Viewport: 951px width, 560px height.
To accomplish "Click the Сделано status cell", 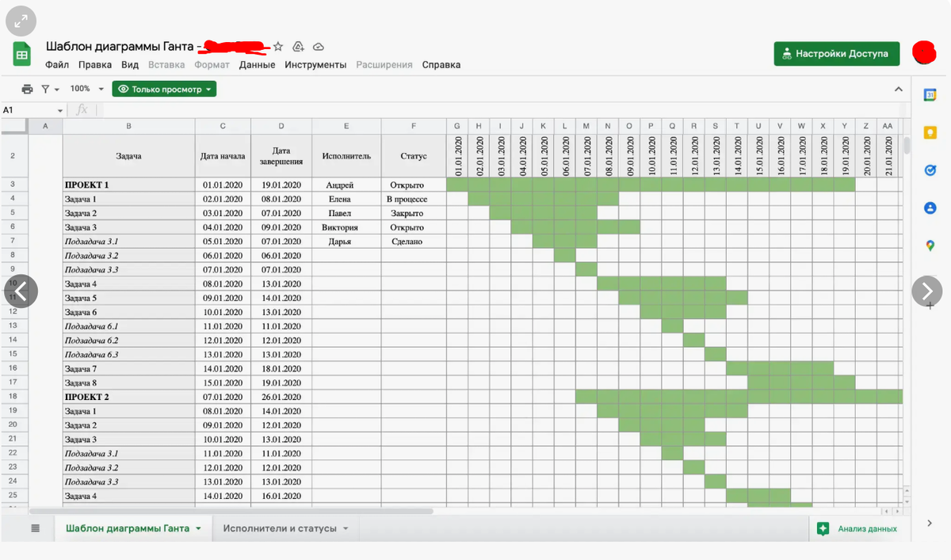I will coord(414,242).
